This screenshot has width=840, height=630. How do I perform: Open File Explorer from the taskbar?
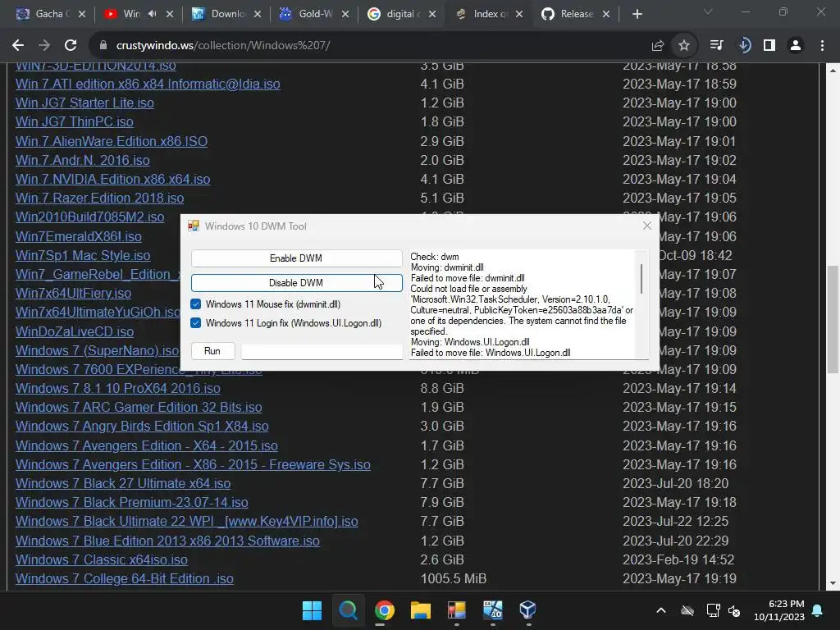pos(421,610)
